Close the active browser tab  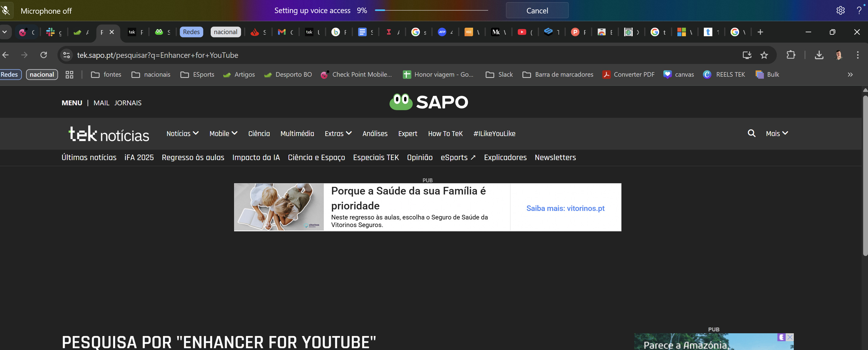[112, 32]
